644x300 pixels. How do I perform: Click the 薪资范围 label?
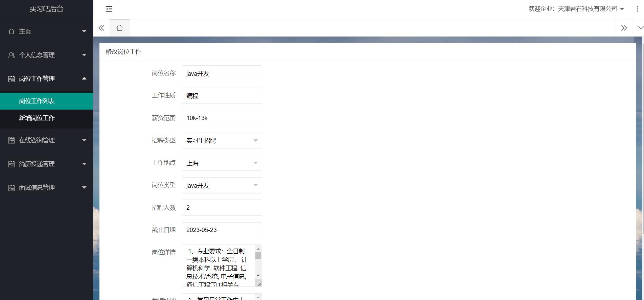pos(164,118)
